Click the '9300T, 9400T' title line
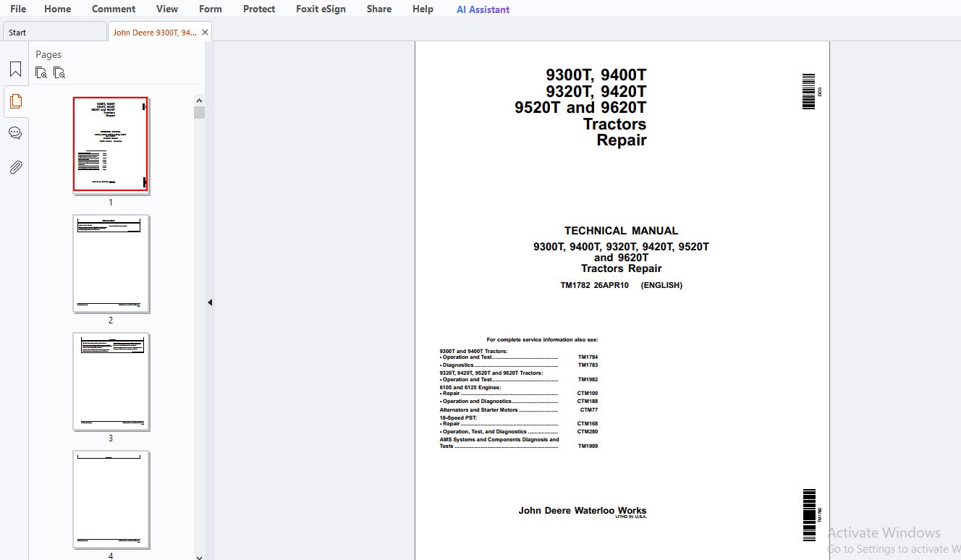The height and width of the screenshot is (560, 961). tap(596, 75)
